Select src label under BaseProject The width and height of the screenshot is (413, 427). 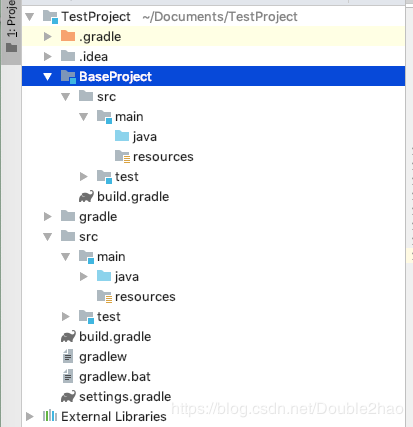pos(107,97)
